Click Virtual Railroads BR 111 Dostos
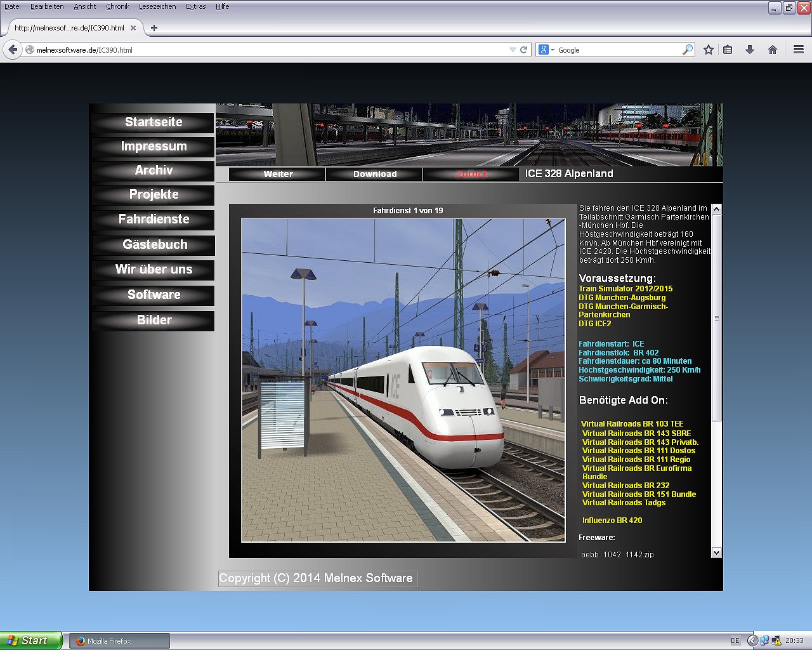 pyautogui.click(x=639, y=451)
